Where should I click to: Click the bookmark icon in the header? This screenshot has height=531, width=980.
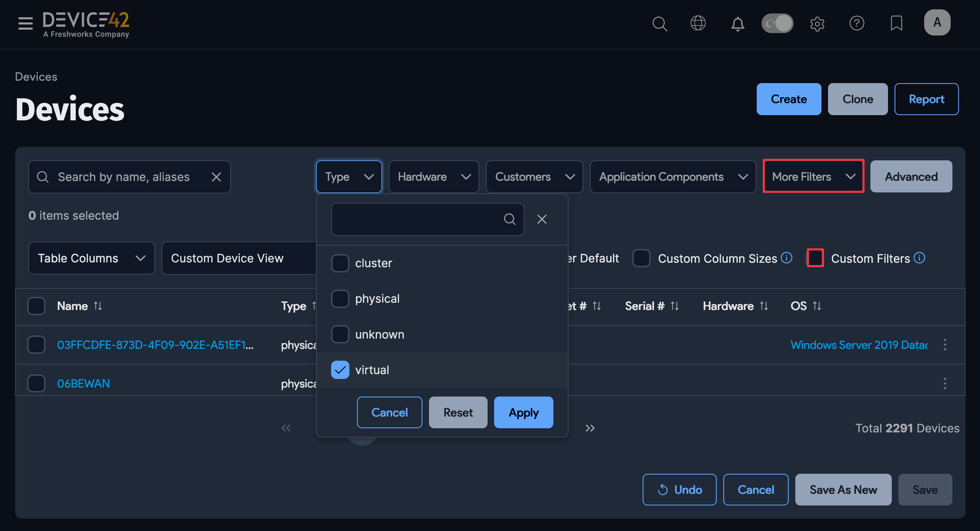point(896,23)
